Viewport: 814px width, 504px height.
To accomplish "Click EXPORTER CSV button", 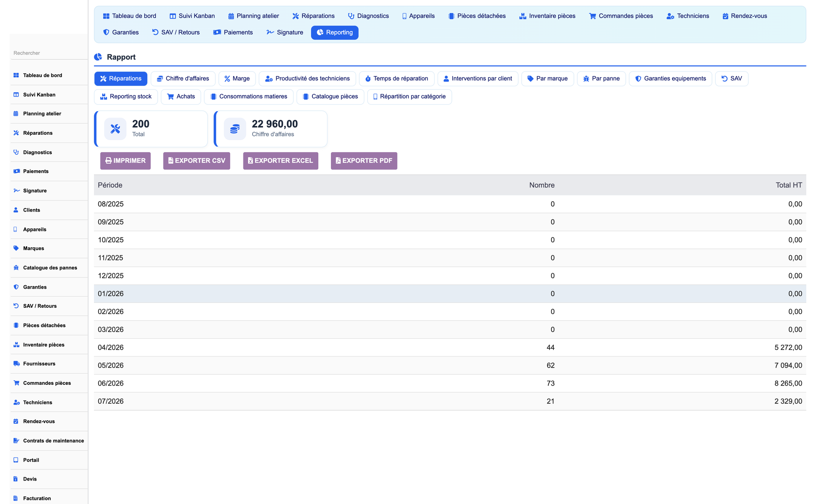I will (x=197, y=161).
